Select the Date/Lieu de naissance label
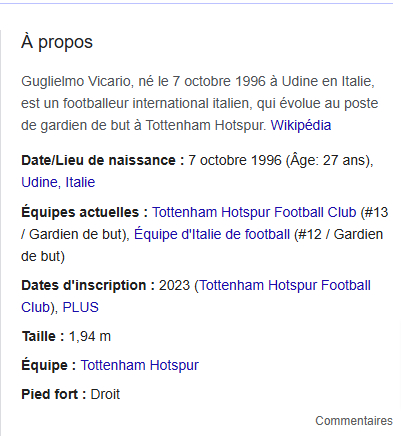This screenshot has width=401, height=436. tap(103, 160)
